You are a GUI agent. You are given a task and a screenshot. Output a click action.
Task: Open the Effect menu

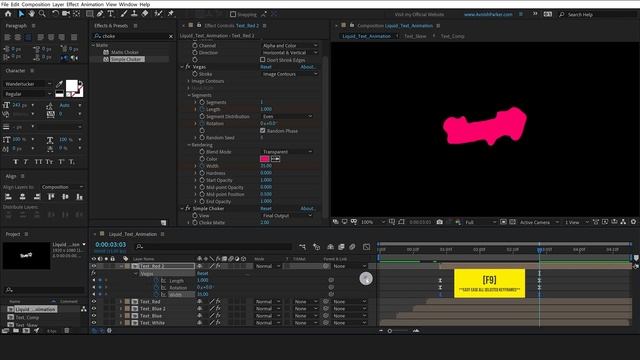click(x=73, y=4)
